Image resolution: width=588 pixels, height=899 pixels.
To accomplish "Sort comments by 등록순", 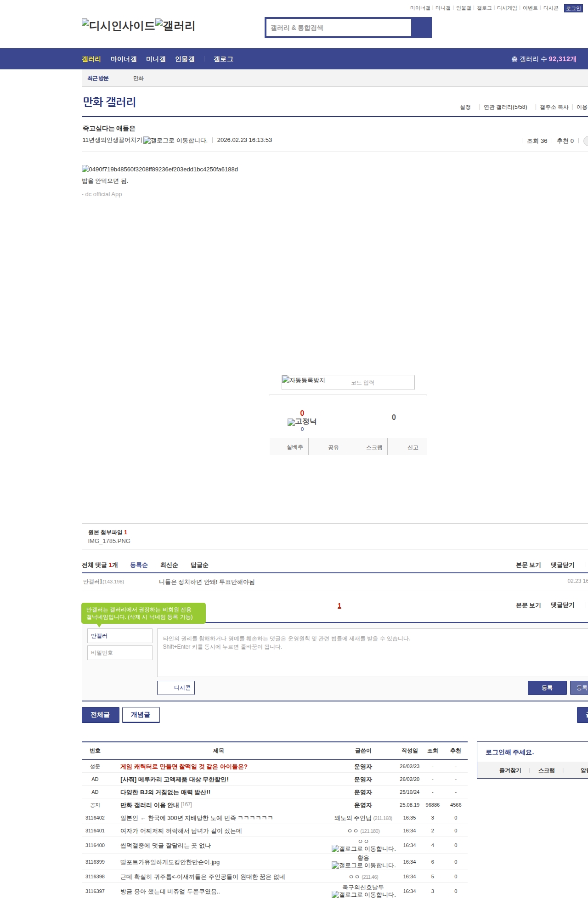I will [x=139, y=565].
